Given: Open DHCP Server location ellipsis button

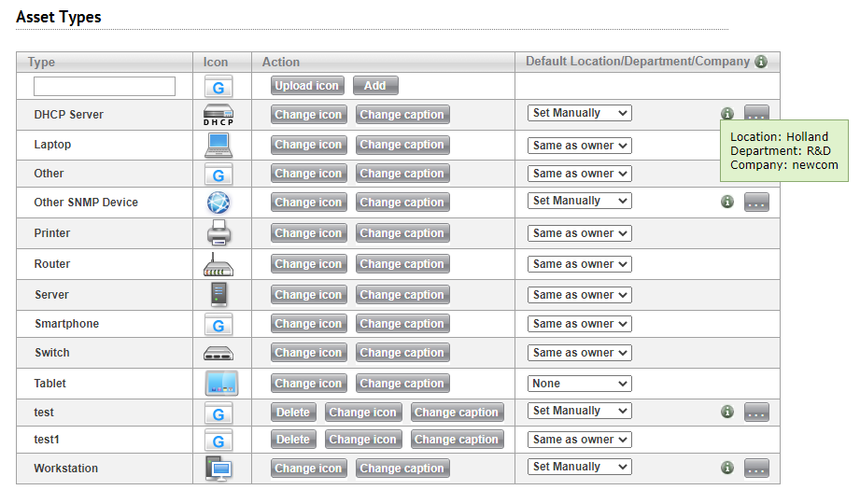Looking at the screenshot, I should tap(756, 112).
